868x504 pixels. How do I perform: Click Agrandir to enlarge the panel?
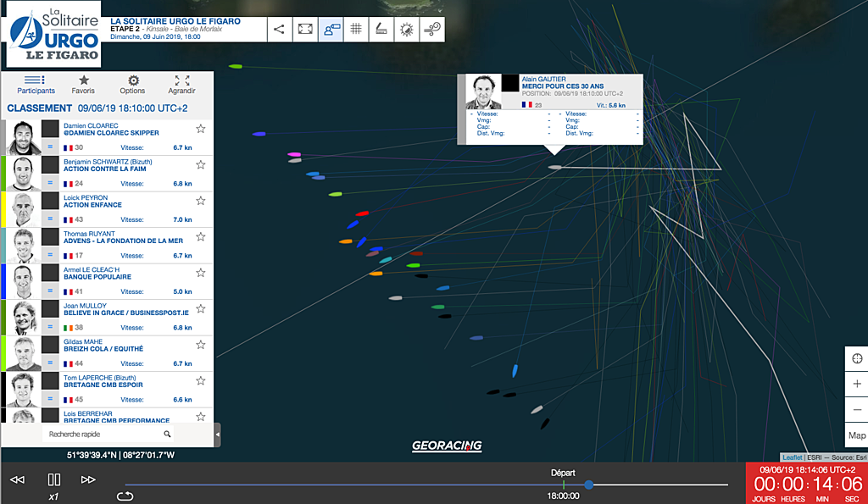pos(181,85)
